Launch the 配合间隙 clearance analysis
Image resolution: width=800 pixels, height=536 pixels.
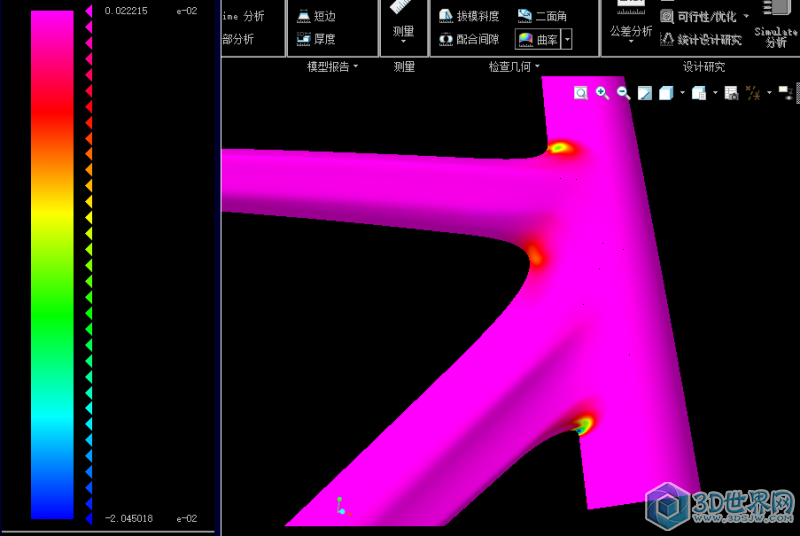[x=469, y=39]
